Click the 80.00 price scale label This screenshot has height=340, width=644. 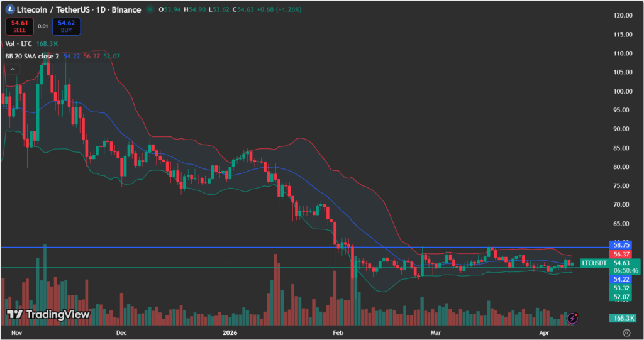(621, 167)
